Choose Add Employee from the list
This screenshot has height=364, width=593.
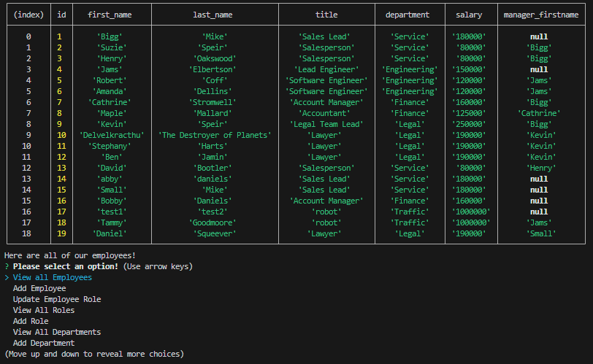click(x=39, y=288)
